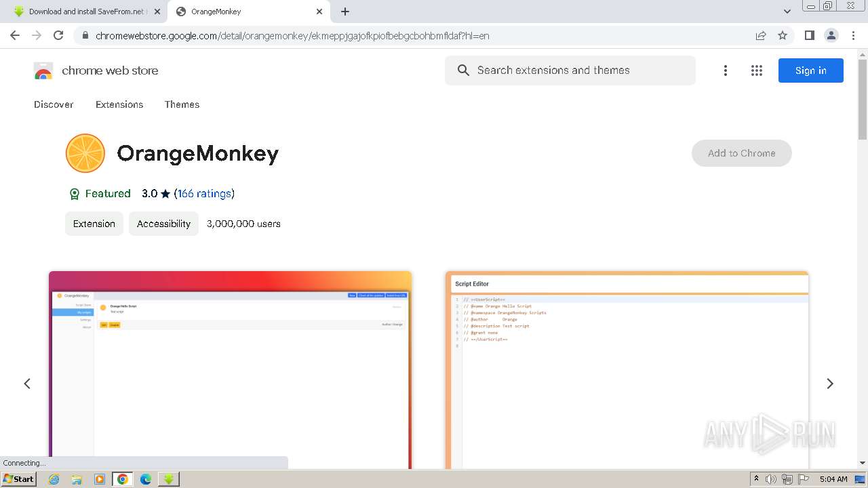Click the Add to Chrome button
The image size is (868, 488).
(x=741, y=153)
